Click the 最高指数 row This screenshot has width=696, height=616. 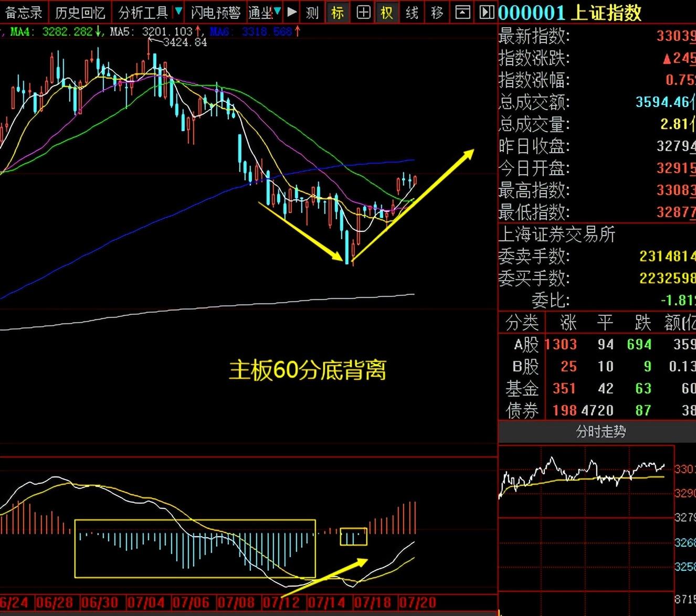(x=597, y=190)
